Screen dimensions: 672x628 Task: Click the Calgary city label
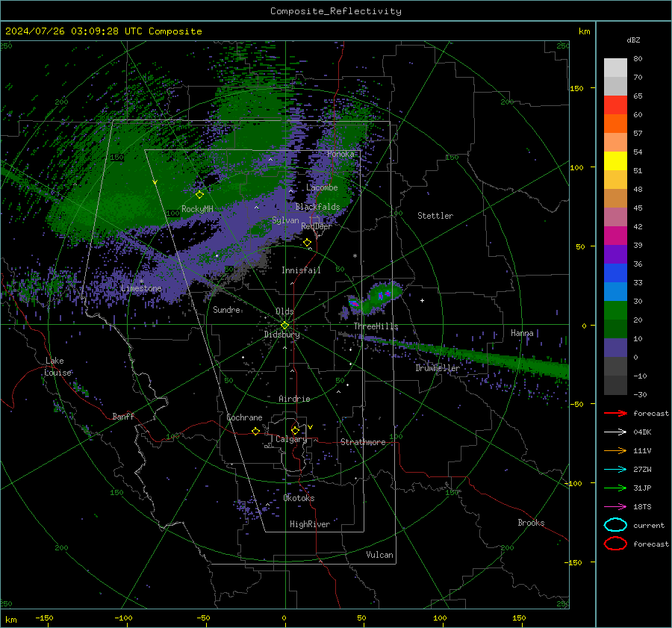(x=291, y=439)
